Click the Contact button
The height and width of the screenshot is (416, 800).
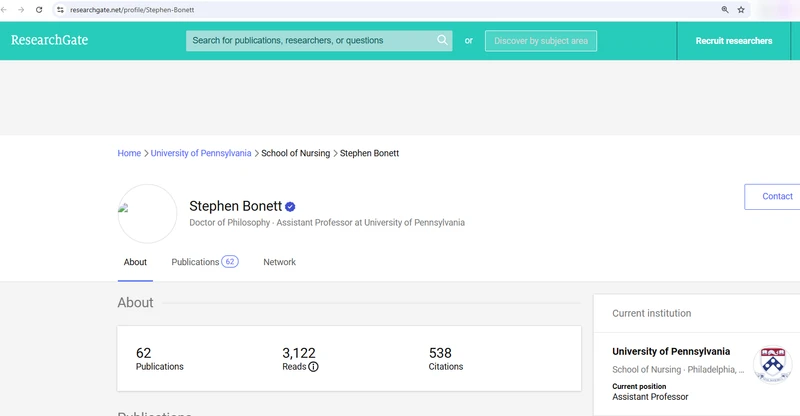tap(772, 197)
